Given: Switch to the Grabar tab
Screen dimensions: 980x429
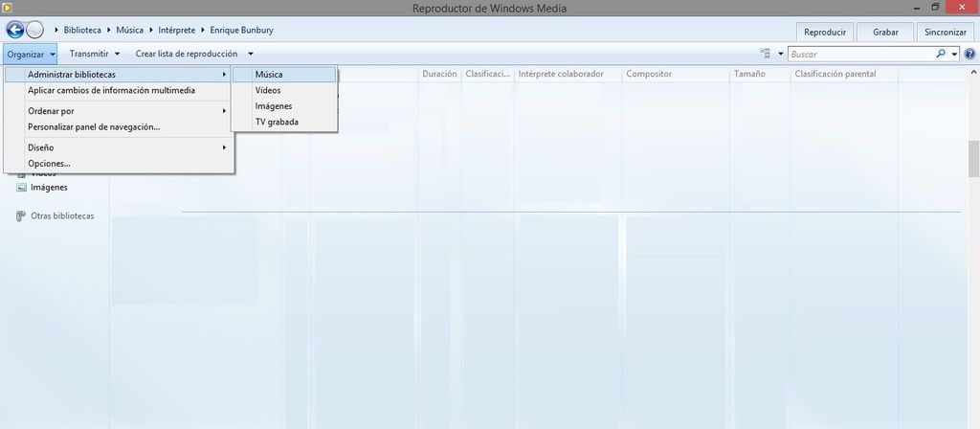Looking at the screenshot, I should 885,32.
